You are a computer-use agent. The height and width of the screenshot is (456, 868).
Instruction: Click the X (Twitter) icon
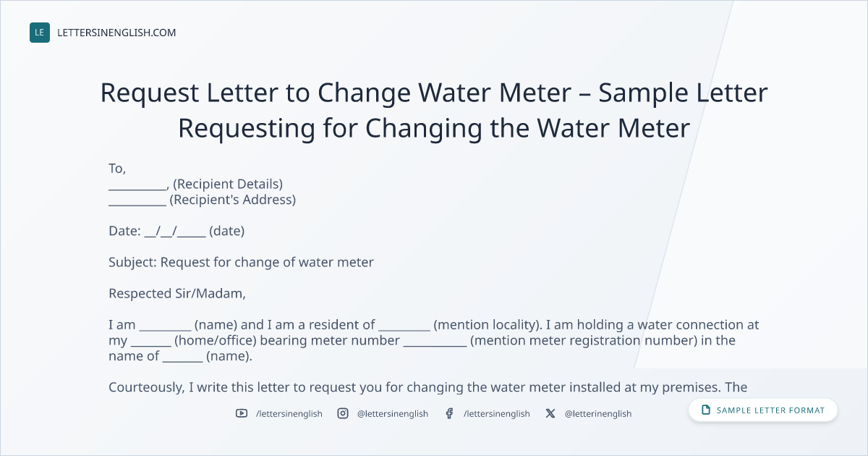tap(550, 413)
